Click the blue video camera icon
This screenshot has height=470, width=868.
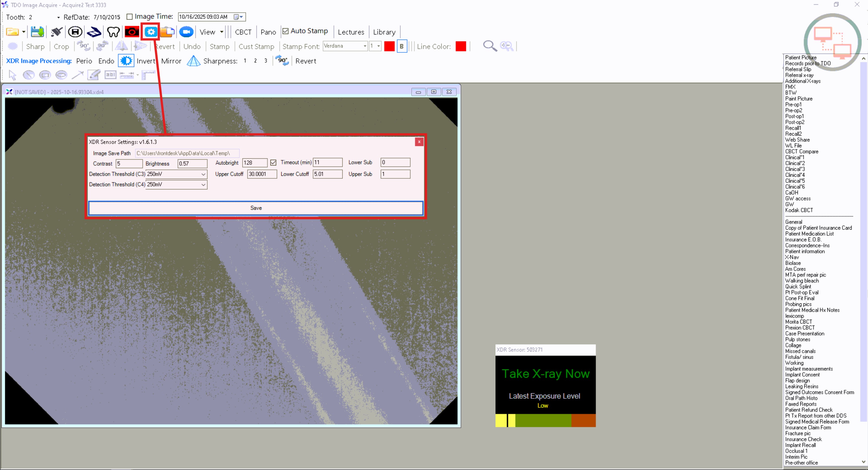tap(186, 32)
